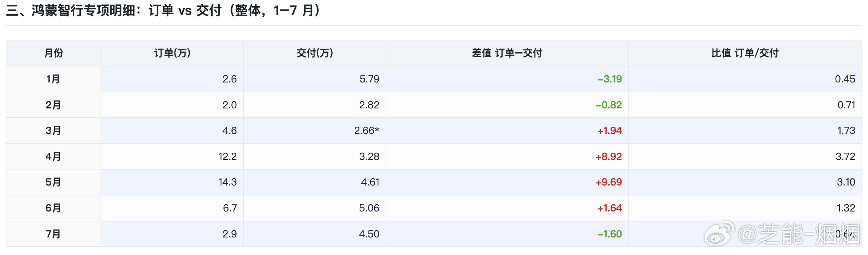
Task: Click the Weibo logo watermark icon
Action: [719, 233]
